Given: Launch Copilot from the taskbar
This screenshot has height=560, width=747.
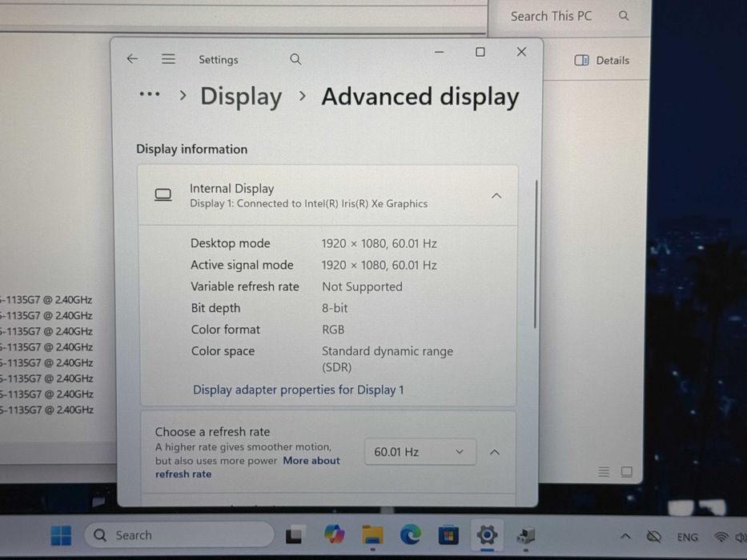Looking at the screenshot, I should pos(335,534).
